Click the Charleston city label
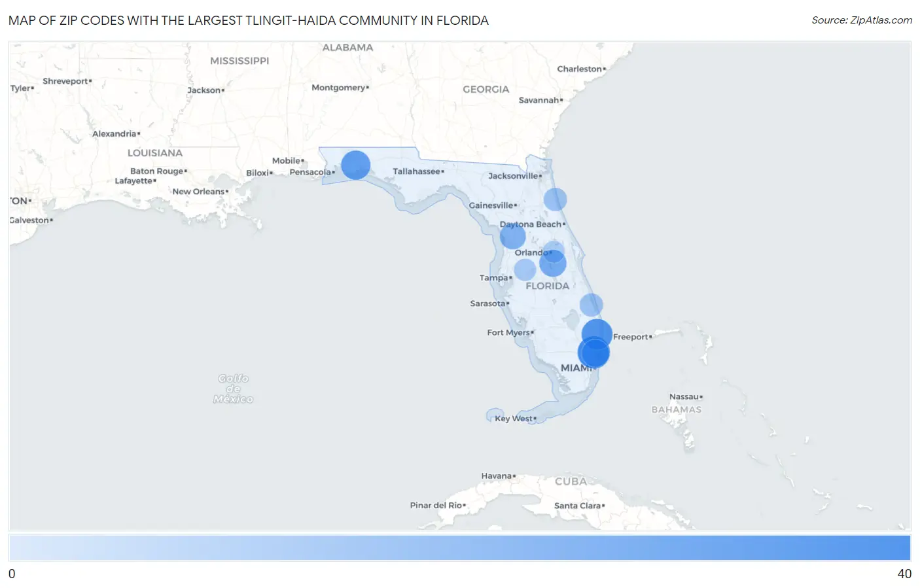920x588 pixels. 580,69
